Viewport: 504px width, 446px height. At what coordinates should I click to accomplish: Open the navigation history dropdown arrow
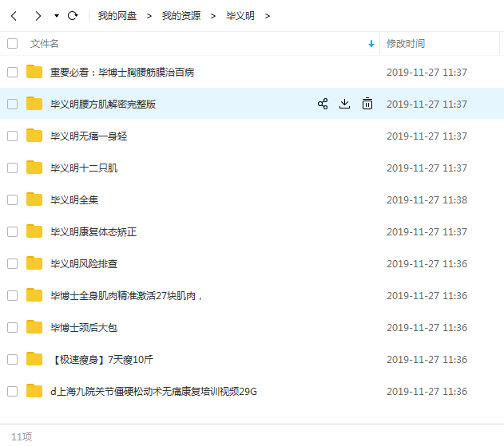click(57, 16)
